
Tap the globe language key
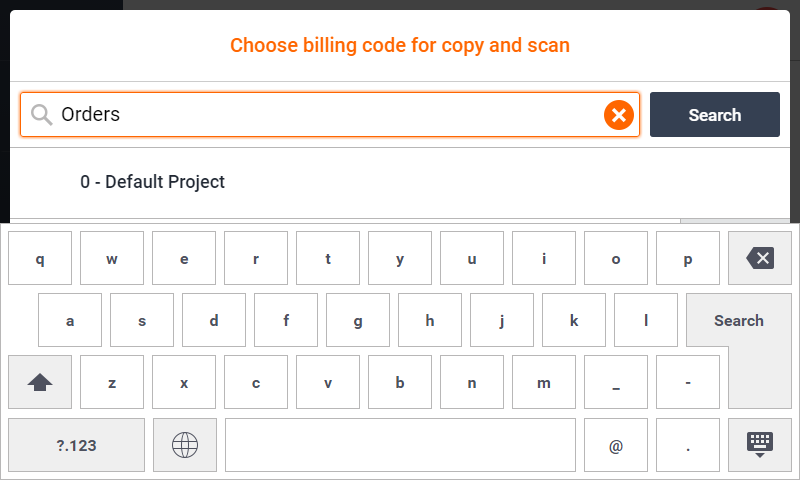tap(185, 445)
